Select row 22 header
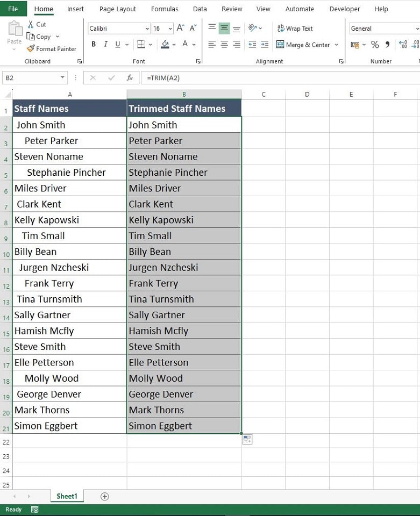 (x=6, y=442)
